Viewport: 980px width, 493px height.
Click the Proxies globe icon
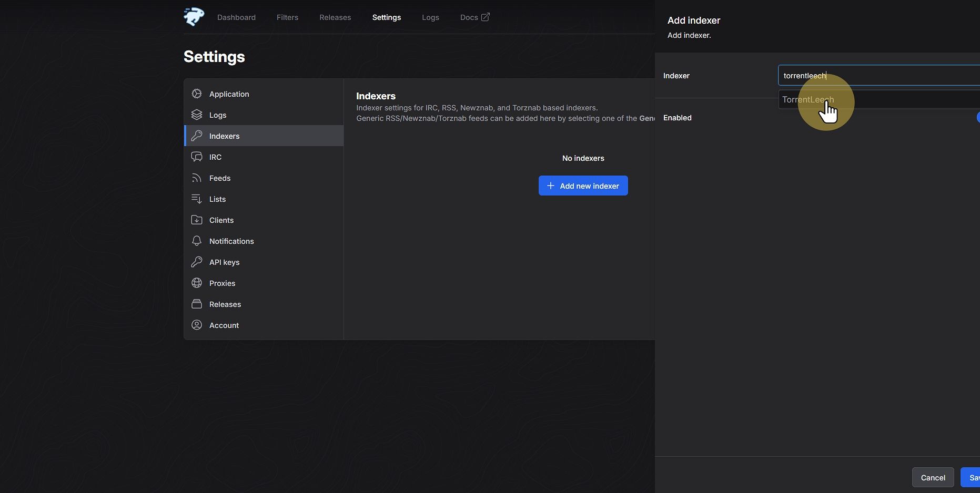197,283
